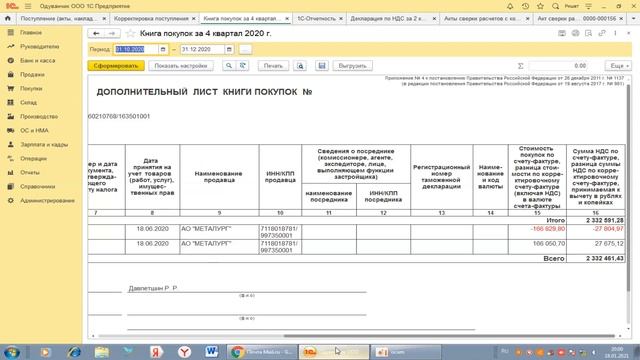640x360 pixels.
Task: Click the Сформировать button
Action: (x=116, y=66)
